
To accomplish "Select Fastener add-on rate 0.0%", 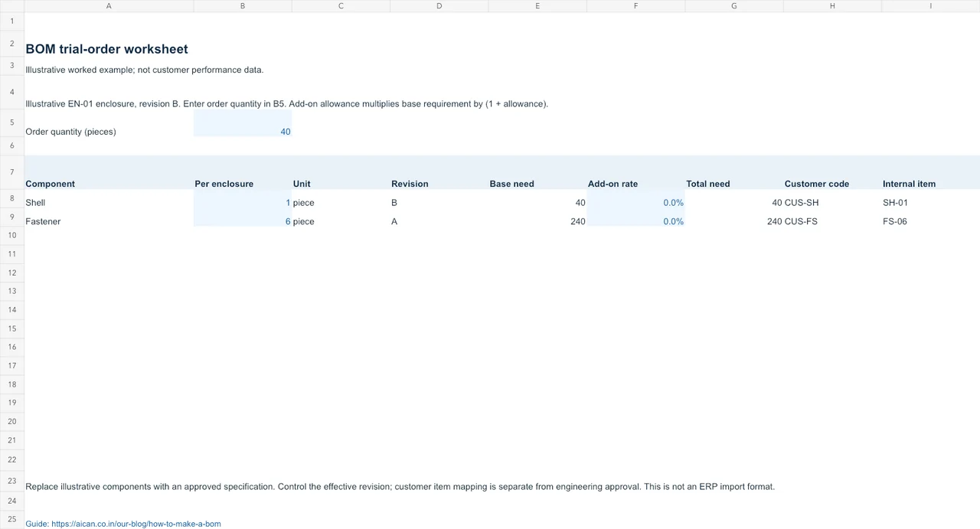I will tap(635, 217).
